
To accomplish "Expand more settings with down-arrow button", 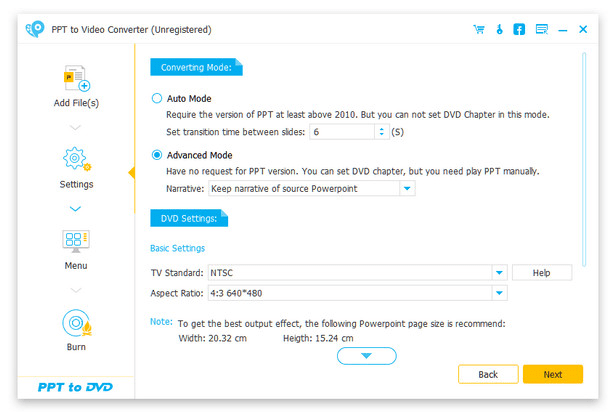I will (367, 356).
